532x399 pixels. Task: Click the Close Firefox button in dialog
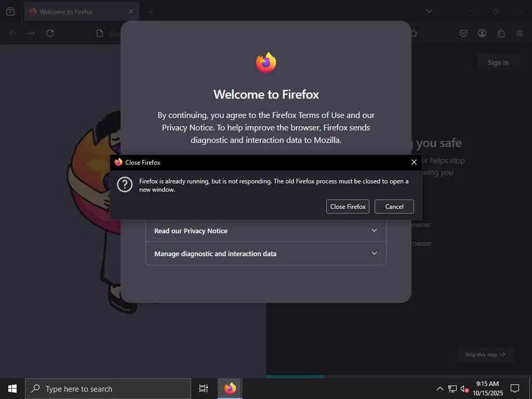click(348, 207)
